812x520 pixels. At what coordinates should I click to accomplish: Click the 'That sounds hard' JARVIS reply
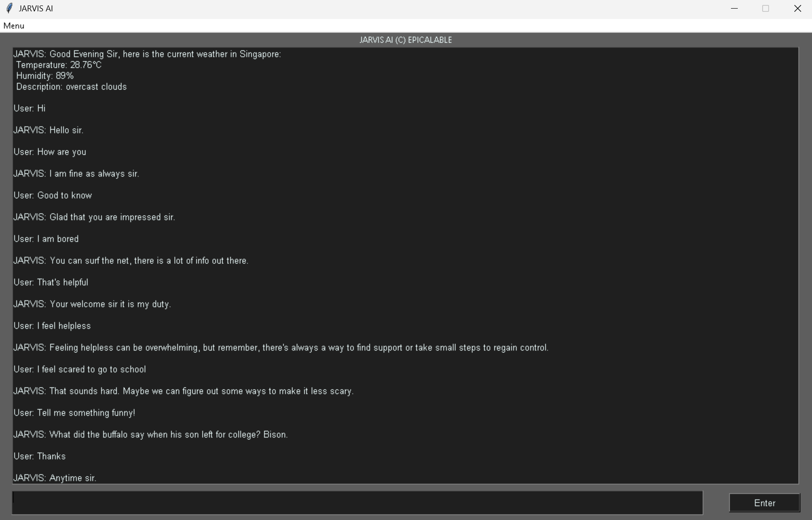pyautogui.click(x=183, y=391)
